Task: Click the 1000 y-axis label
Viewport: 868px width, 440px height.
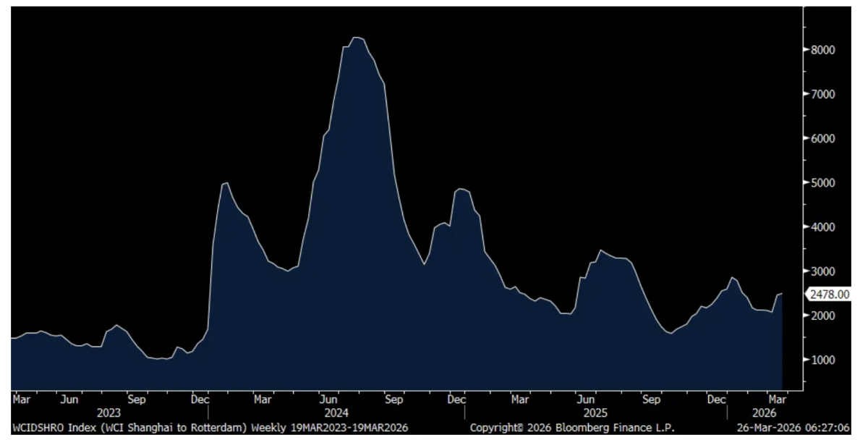Action: click(x=824, y=360)
